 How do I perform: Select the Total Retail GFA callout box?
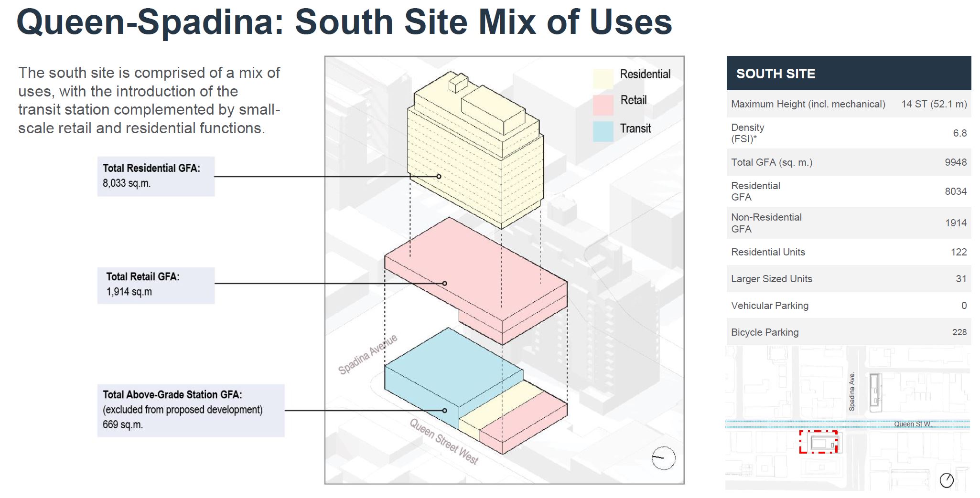[156, 285]
